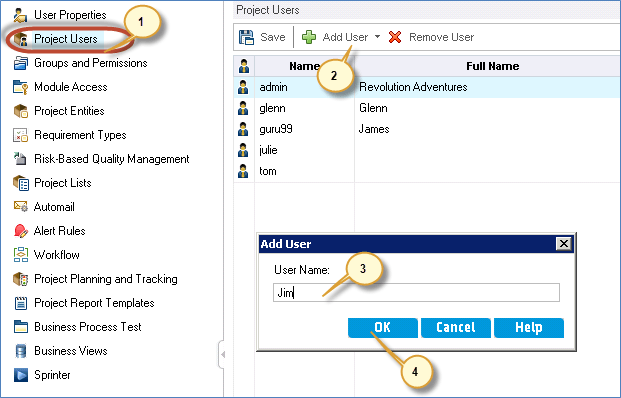Select the Alert Rules bell icon
The image size is (621, 398).
pyautogui.click(x=21, y=231)
